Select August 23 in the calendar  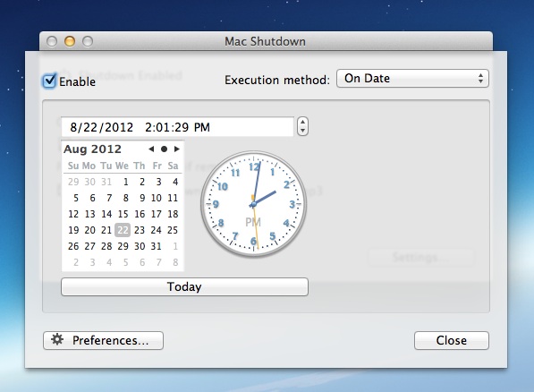(x=140, y=230)
